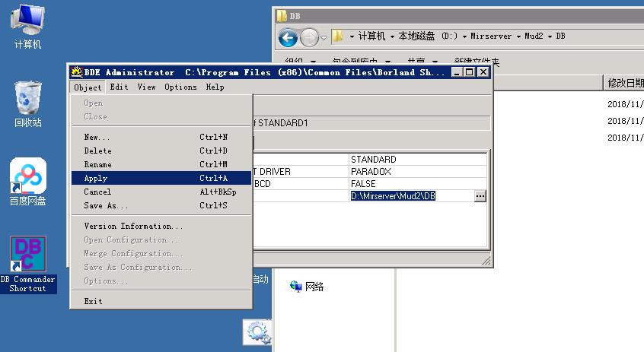The image size is (644, 352).
Task: Click the D:\Mirserver\Mud2\DB path field
Action: [x=410, y=195]
